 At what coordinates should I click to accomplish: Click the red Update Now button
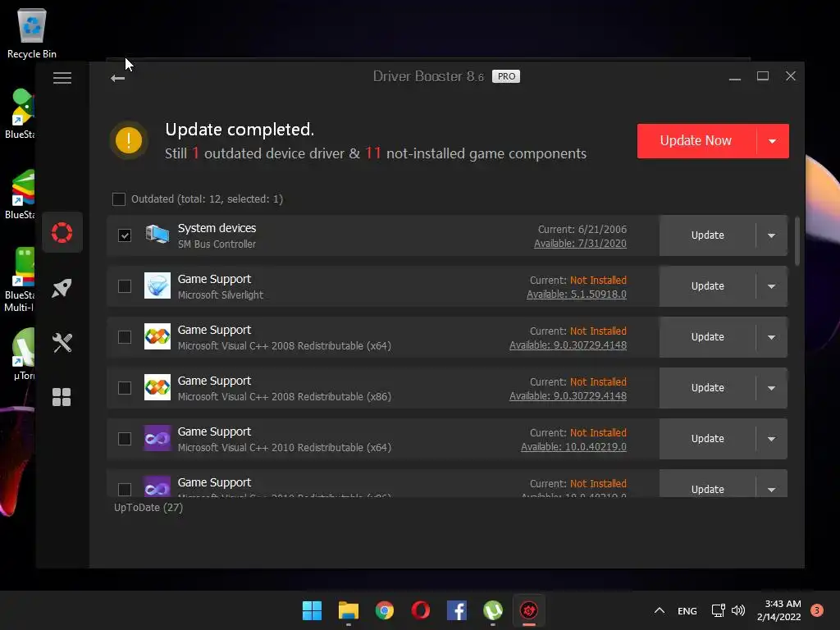[696, 141]
